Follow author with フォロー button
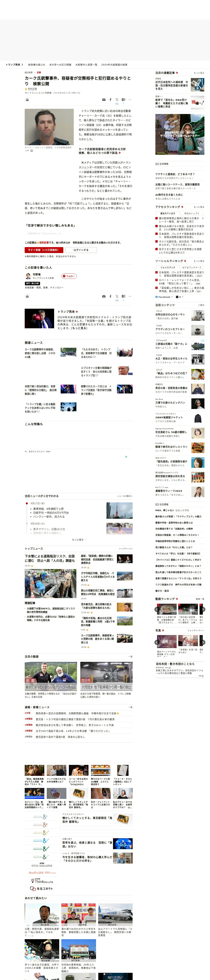 (x=69, y=276)
